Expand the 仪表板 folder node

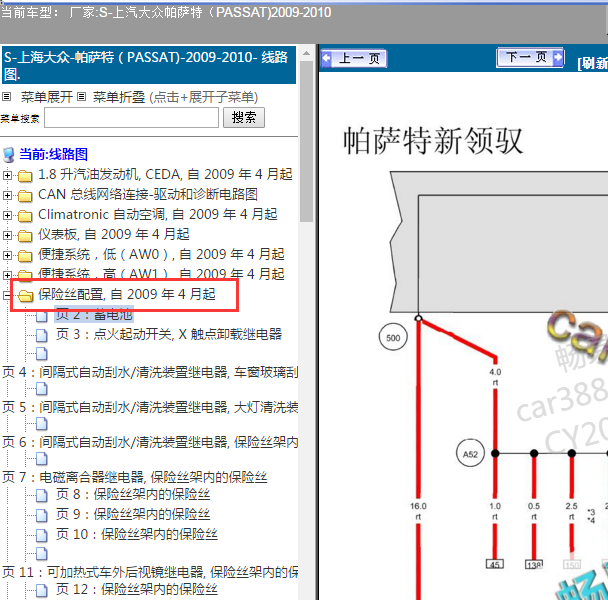tap(7, 235)
